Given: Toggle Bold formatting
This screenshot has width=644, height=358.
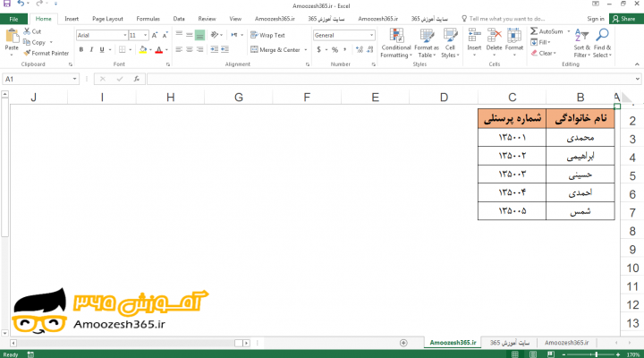Looking at the screenshot, I should 81,50.
